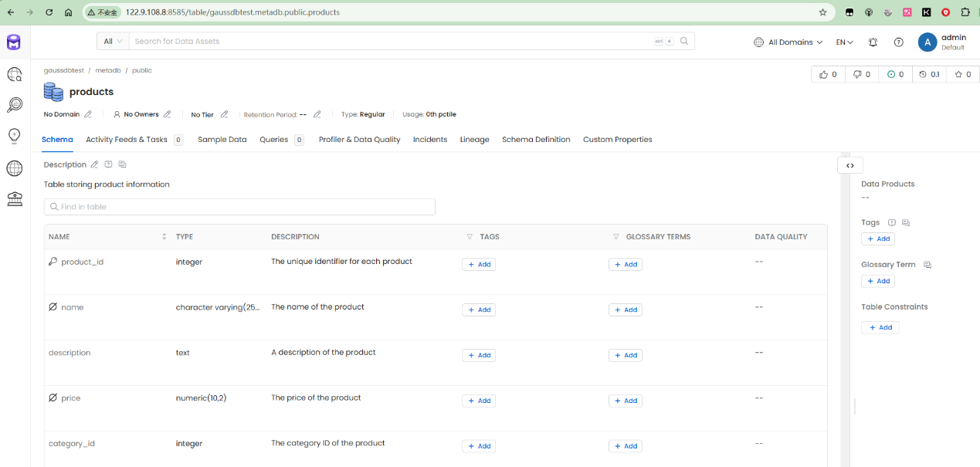Open the All search category dropdown
The width and height of the screenshot is (980, 467).
point(113,42)
